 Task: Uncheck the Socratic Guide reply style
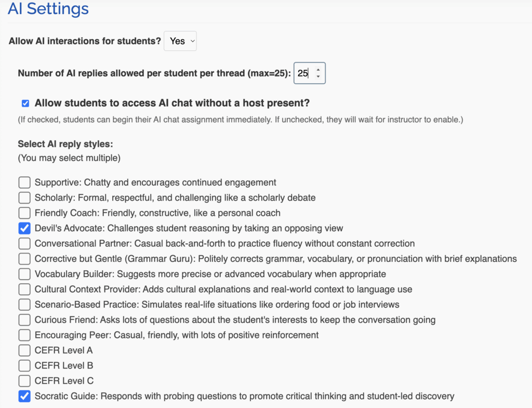[24, 396]
